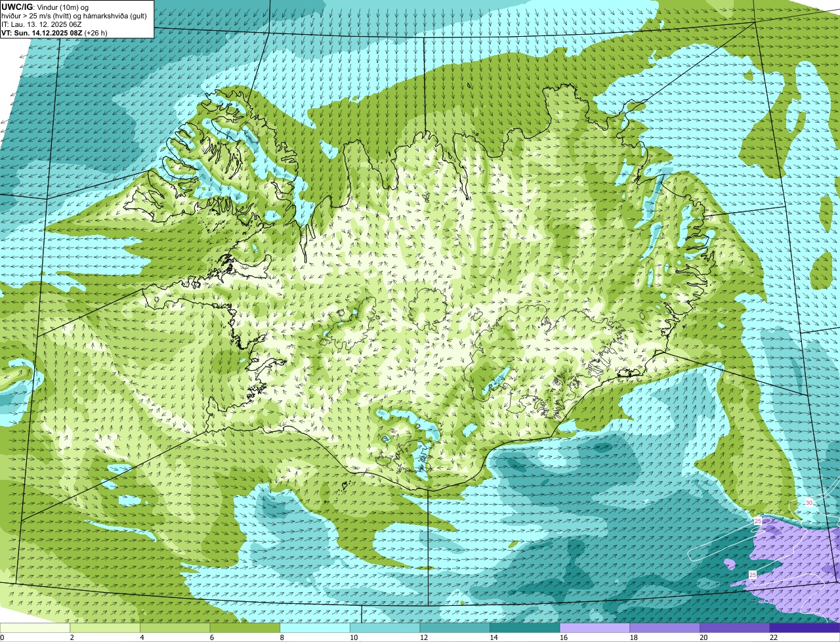Click the 'IT: Lau. 13. 12. 2025 06Z' line
Viewport: 840px width, 642px height.
pyautogui.click(x=41, y=24)
